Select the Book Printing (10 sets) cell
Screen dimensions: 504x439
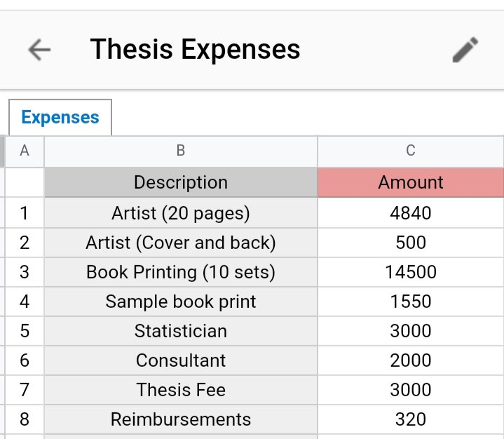click(x=181, y=272)
